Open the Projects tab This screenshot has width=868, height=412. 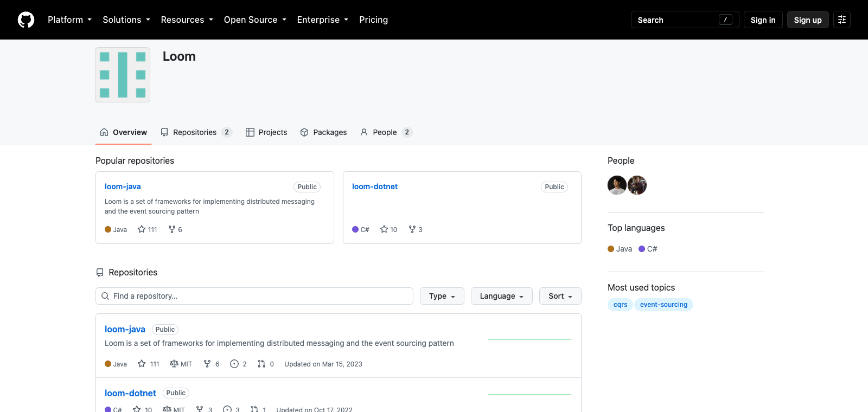coord(266,132)
